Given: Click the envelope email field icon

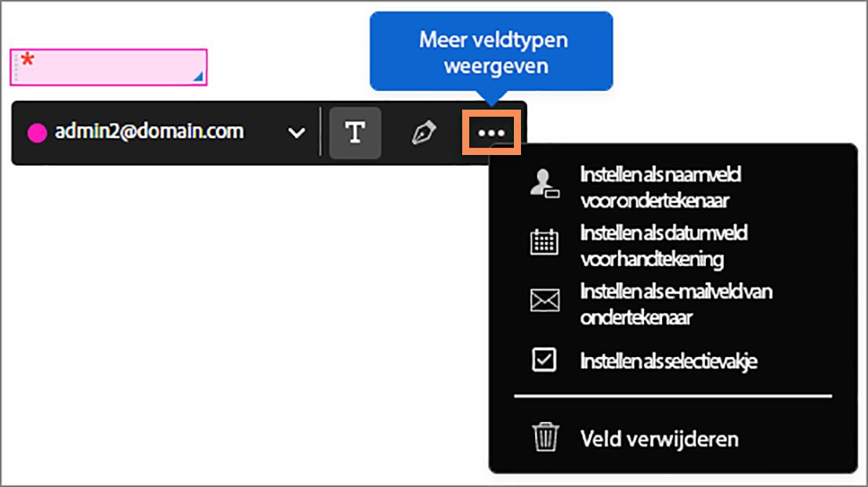Looking at the screenshot, I should [x=544, y=301].
